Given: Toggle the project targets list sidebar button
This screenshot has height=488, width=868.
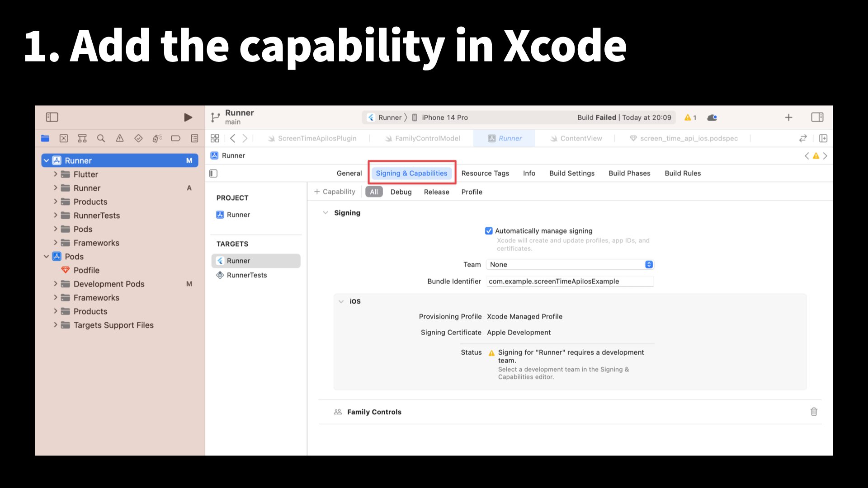Looking at the screenshot, I should point(214,174).
